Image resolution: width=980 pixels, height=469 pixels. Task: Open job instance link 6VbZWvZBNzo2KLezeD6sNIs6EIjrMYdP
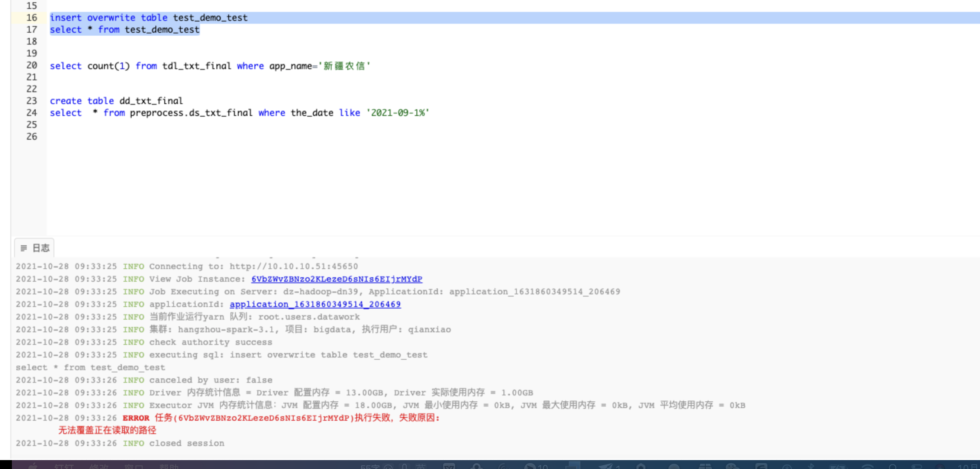336,279
